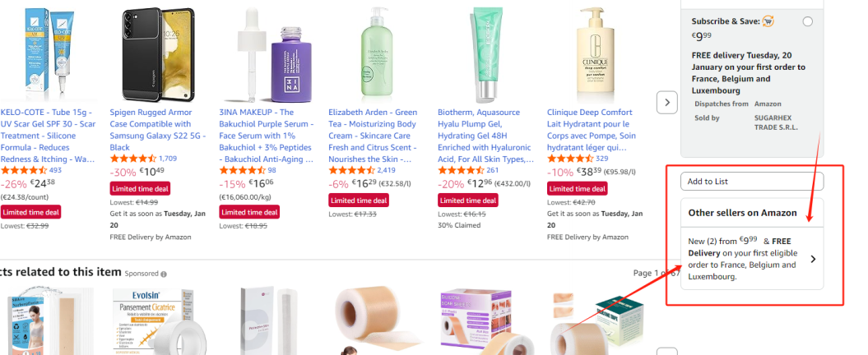Open the Spigen case star ratings
Image resolution: width=868 pixels, height=355 pixels.
click(133, 159)
